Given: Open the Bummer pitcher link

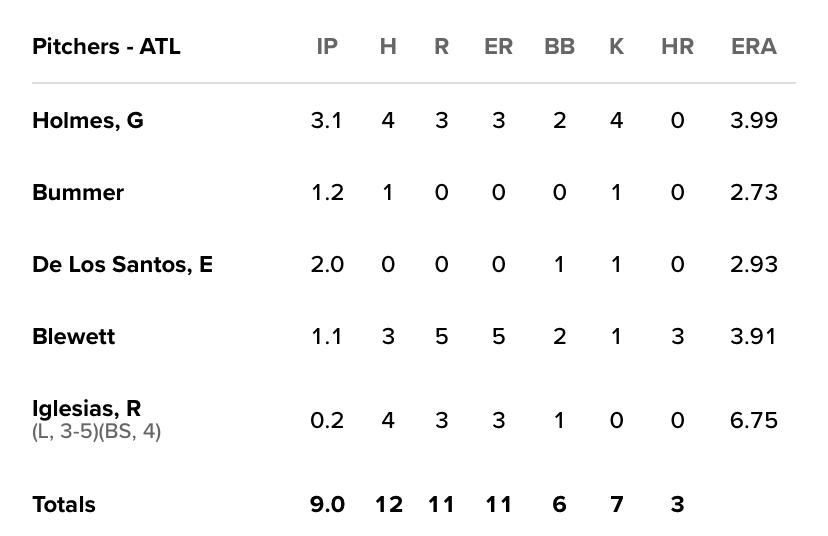Looking at the screenshot, I should [x=78, y=192].
